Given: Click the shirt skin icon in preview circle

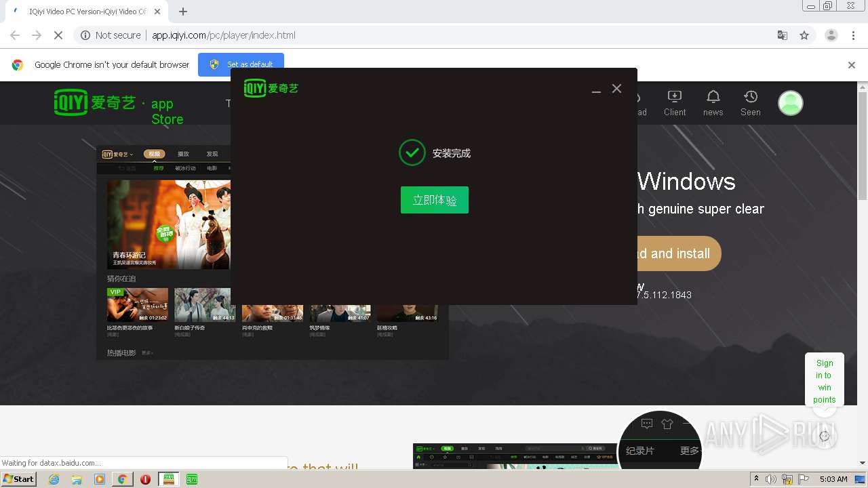Looking at the screenshot, I should 667,424.
